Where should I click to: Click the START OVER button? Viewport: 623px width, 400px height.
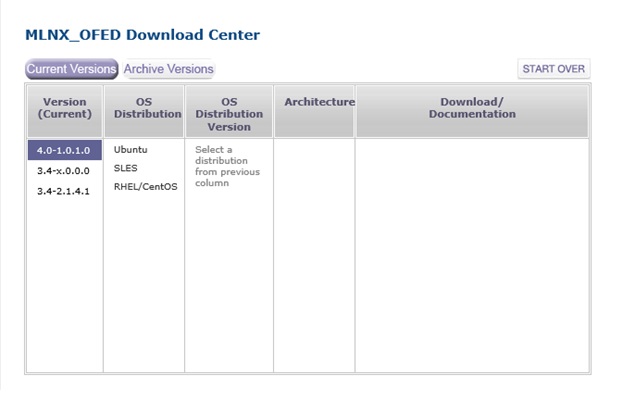(553, 69)
